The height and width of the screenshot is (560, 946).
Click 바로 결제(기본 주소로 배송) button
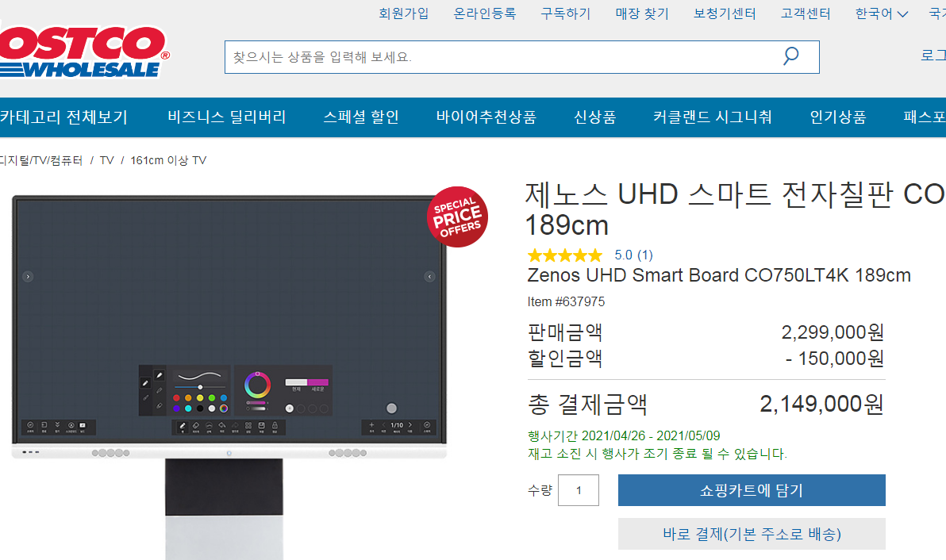tap(752, 534)
